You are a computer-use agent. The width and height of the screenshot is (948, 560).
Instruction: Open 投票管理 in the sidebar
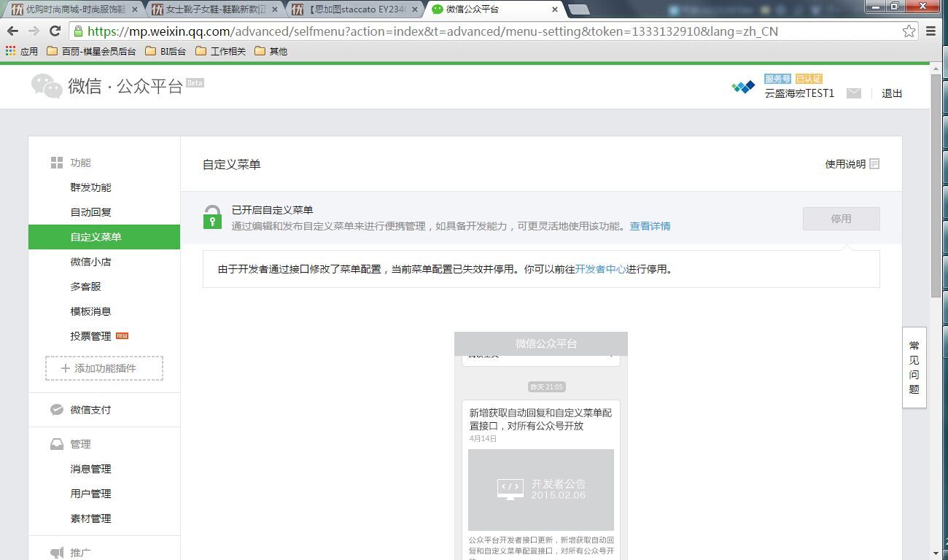[x=91, y=336]
